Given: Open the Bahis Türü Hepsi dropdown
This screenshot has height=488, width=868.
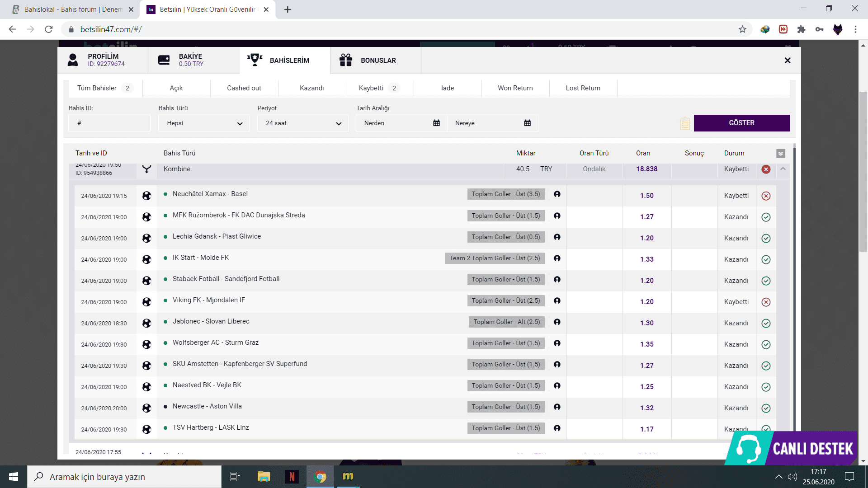Looking at the screenshot, I should click(x=204, y=123).
